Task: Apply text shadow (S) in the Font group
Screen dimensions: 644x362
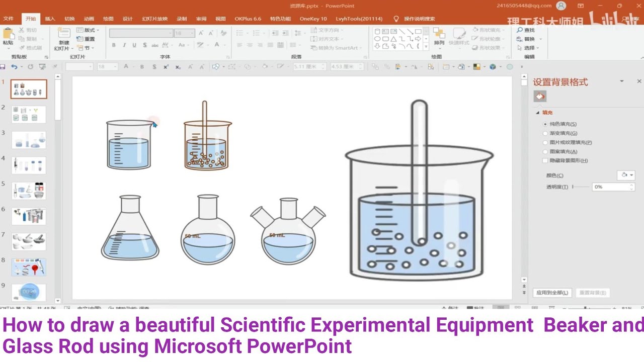Action: pos(145,45)
